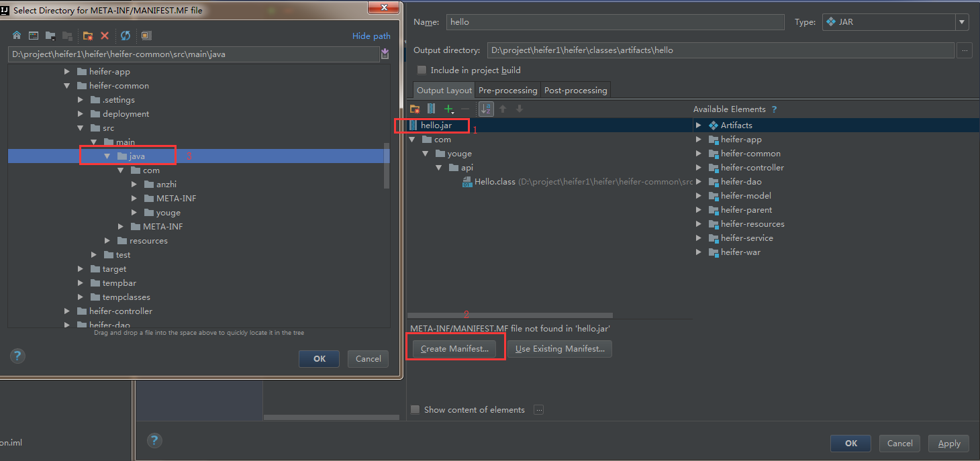980x461 pixels.
Task: Select heifer-service in Available Elements
Action: click(x=747, y=238)
